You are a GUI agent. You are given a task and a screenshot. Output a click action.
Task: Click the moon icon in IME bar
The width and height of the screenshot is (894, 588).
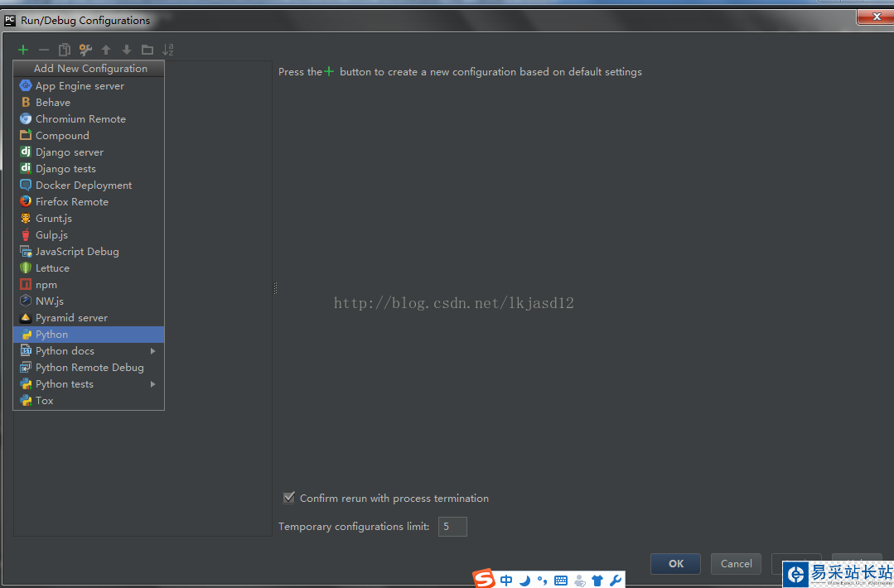click(524, 581)
